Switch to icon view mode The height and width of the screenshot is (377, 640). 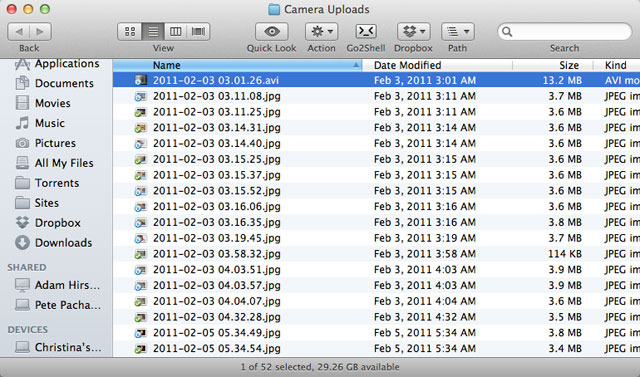click(130, 31)
